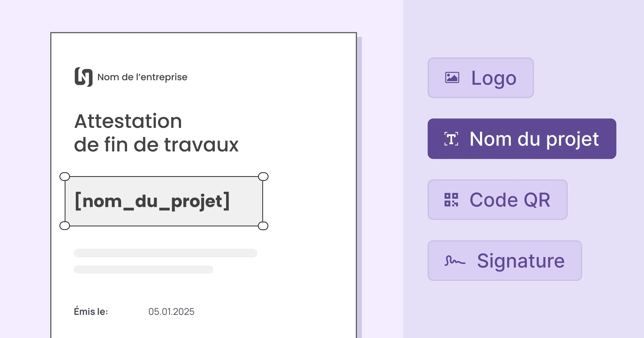Insert the Signature element
Screen dimensions: 644x338
coord(505,261)
